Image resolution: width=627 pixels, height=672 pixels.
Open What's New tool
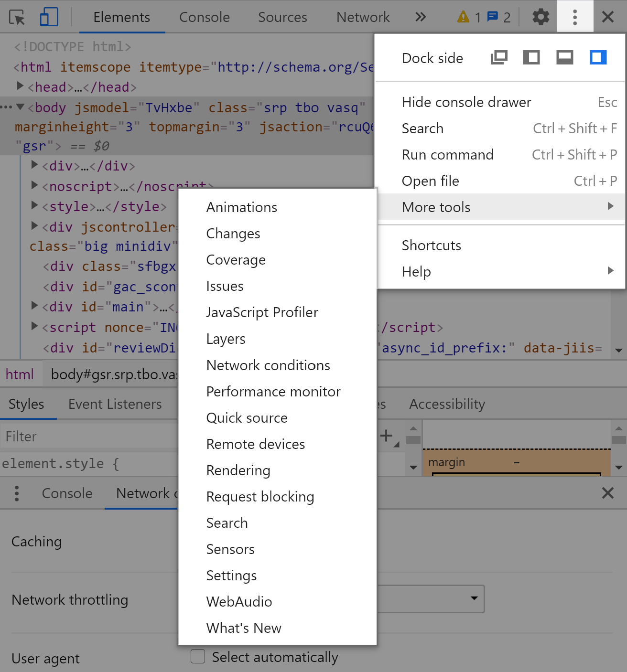pyautogui.click(x=277, y=628)
